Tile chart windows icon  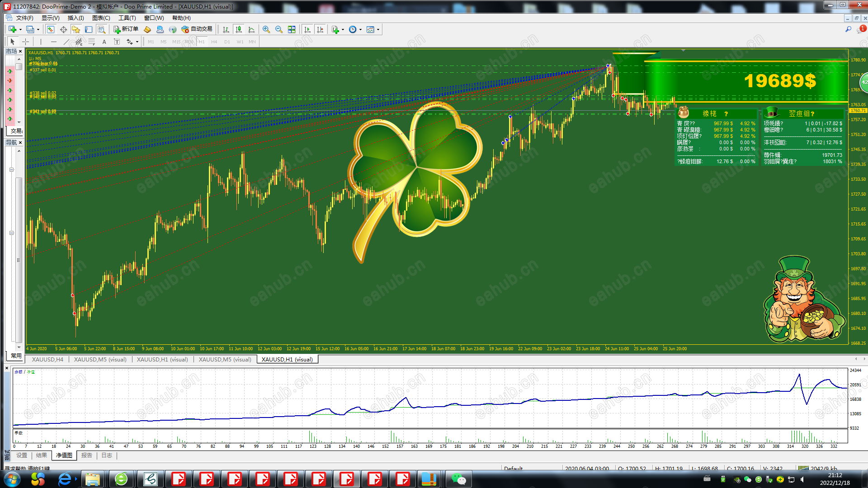[292, 29]
